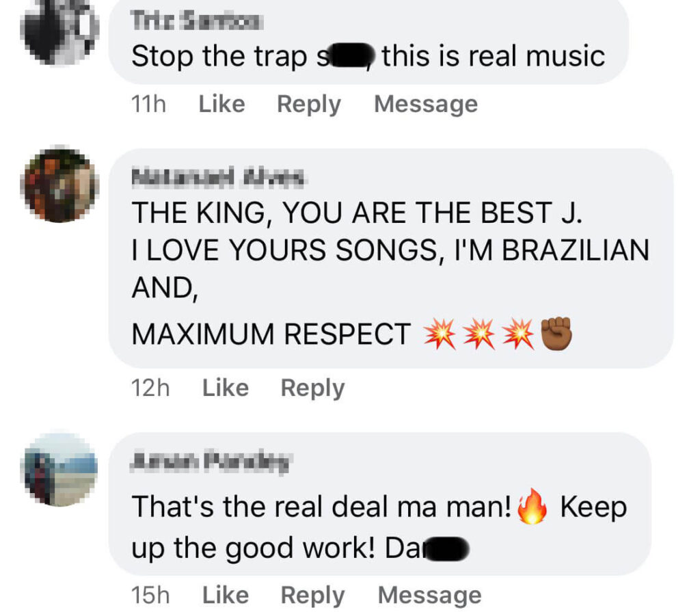Like the "That's the real deal" comment
Screen dimensions: 700x612
point(226,595)
